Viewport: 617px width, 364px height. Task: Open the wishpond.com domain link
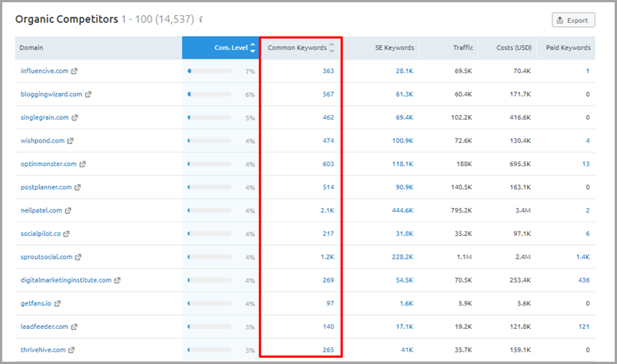43,140
